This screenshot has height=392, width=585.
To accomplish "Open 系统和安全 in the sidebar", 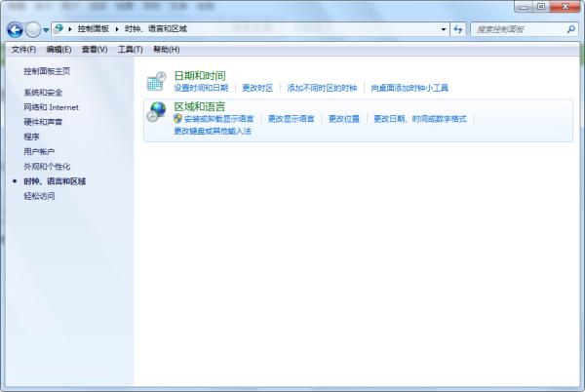I will click(x=43, y=93).
